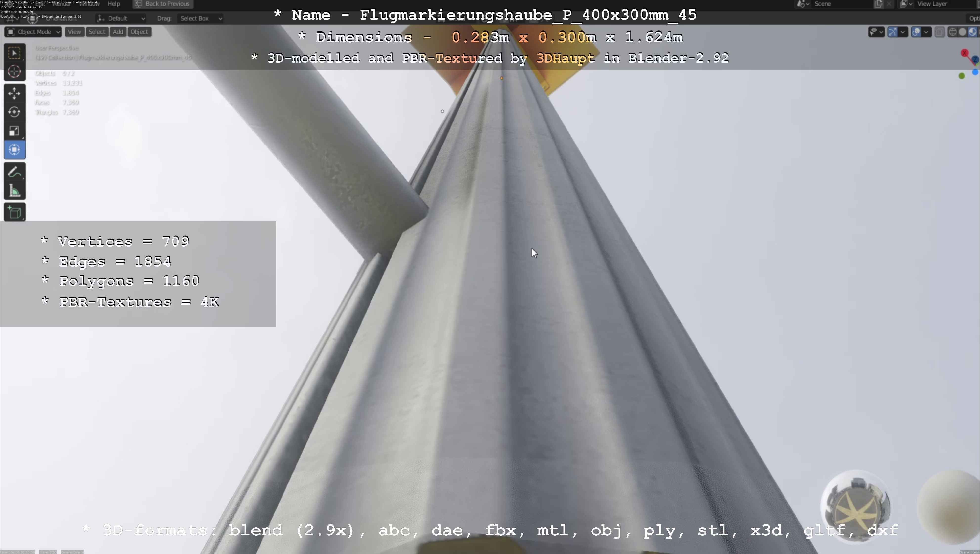Open the Add menu in viewport header
This screenshot has height=554, width=980.
click(x=118, y=32)
